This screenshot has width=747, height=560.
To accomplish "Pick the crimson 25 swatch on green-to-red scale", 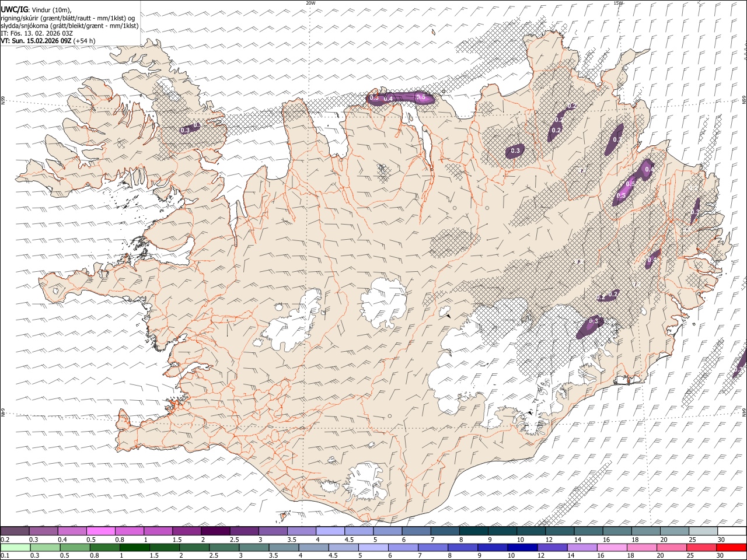I will point(701,547).
